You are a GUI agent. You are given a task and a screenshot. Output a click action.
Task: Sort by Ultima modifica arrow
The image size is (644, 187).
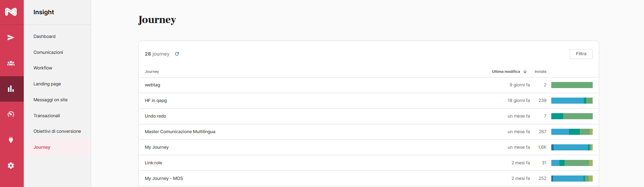525,71
